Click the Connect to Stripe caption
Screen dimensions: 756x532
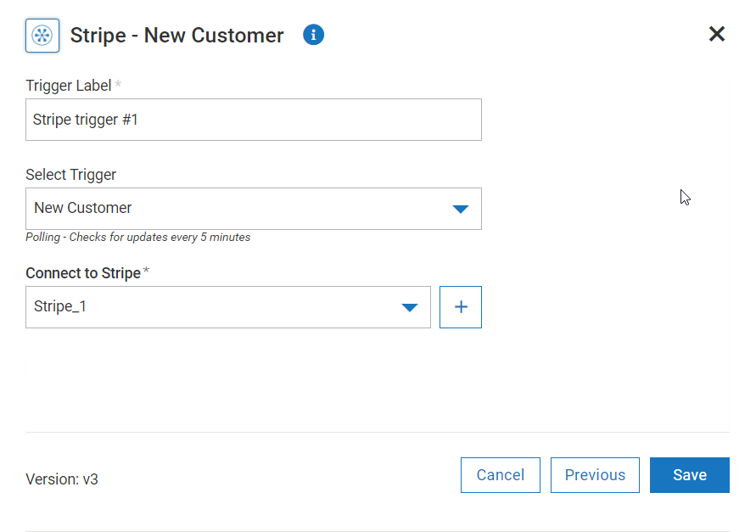(83, 273)
